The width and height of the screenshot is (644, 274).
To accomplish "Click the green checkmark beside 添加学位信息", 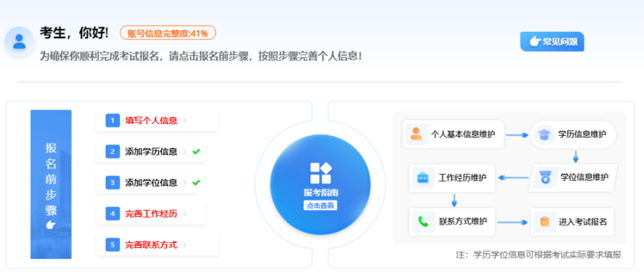I will [196, 182].
